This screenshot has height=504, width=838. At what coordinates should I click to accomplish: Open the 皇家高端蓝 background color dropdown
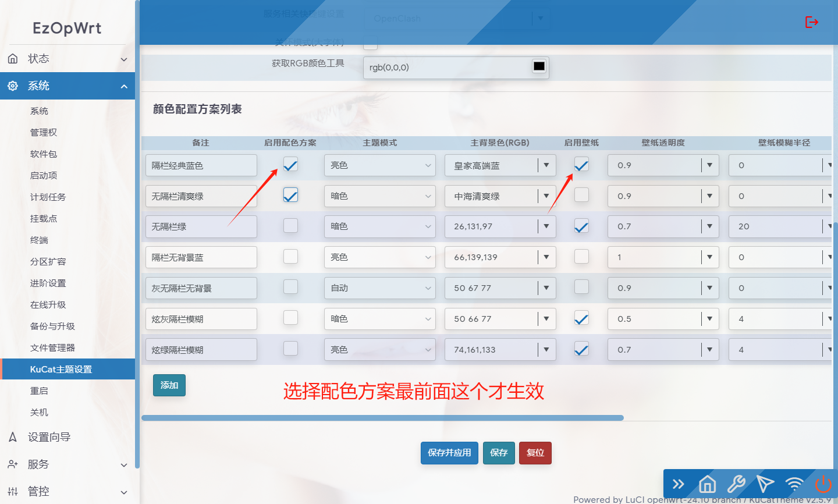tap(546, 165)
